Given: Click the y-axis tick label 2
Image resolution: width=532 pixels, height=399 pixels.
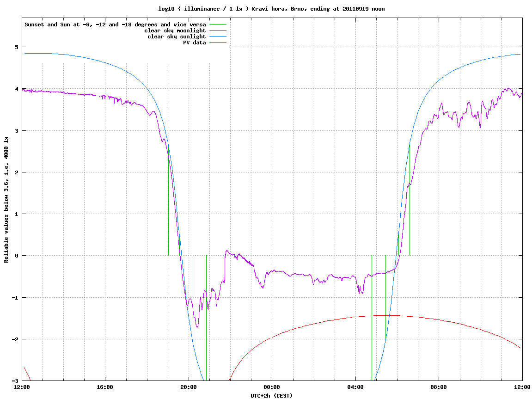Looking at the screenshot, I should [x=16, y=172].
